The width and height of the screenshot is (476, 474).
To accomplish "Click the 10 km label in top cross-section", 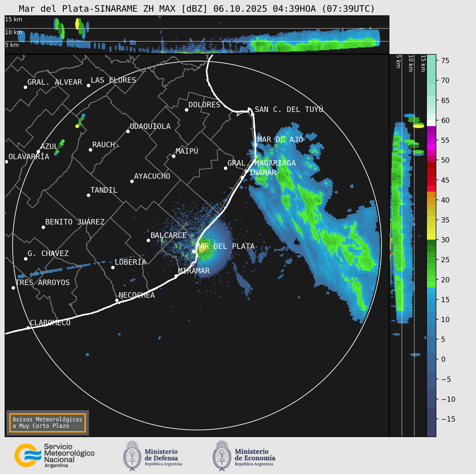I will 14,32.
